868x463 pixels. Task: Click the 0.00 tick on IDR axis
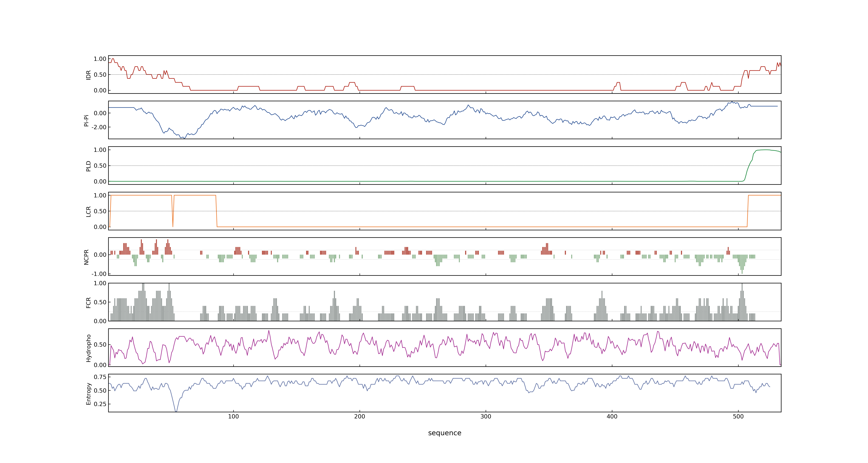[x=100, y=90]
